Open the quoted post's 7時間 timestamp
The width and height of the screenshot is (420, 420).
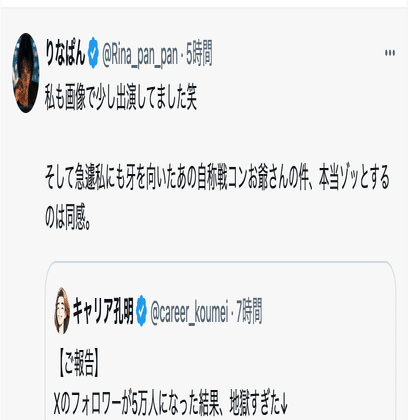point(249,311)
